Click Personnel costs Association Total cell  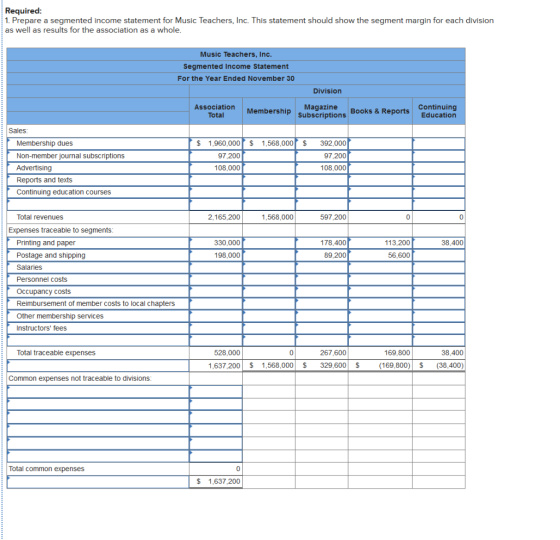[216, 280]
